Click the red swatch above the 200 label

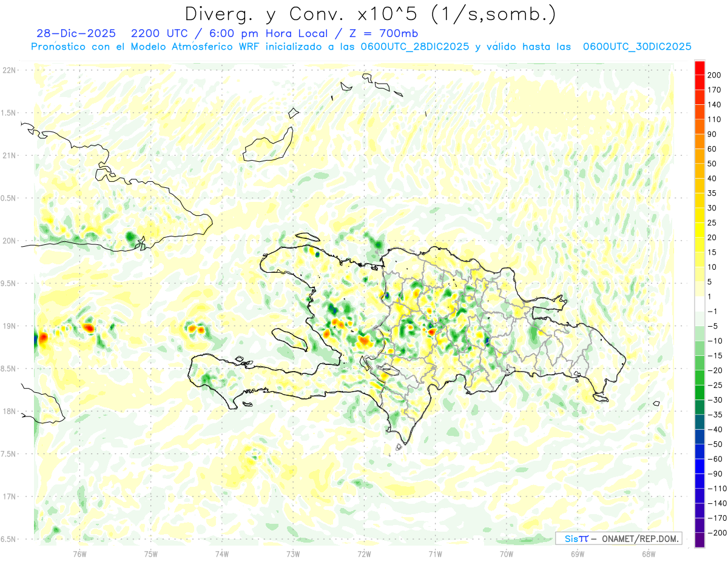(699, 68)
